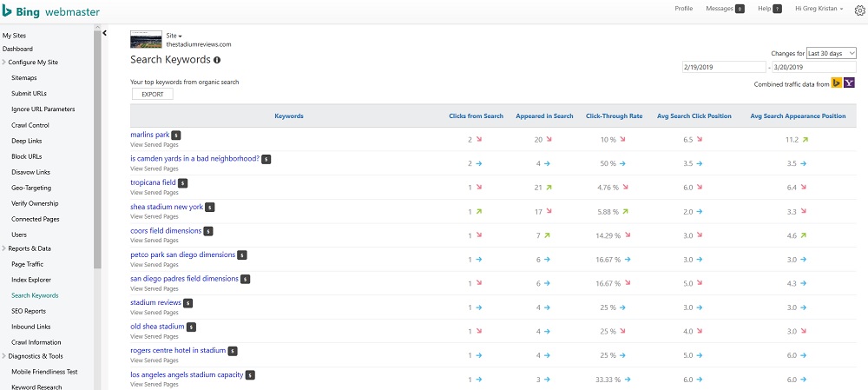Open Submit URLs page
The width and height of the screenshot is (868, 390).
tap(29, 94)
